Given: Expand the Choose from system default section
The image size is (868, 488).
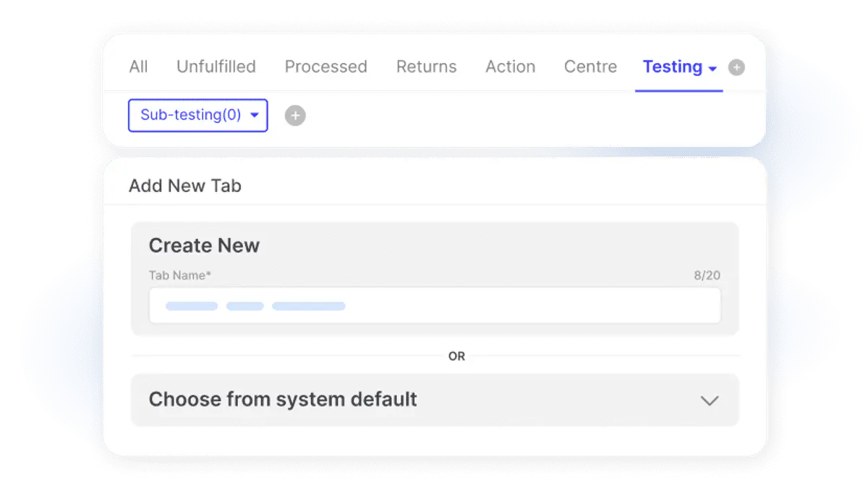Looking at the screenshot, I should (435, 400).
